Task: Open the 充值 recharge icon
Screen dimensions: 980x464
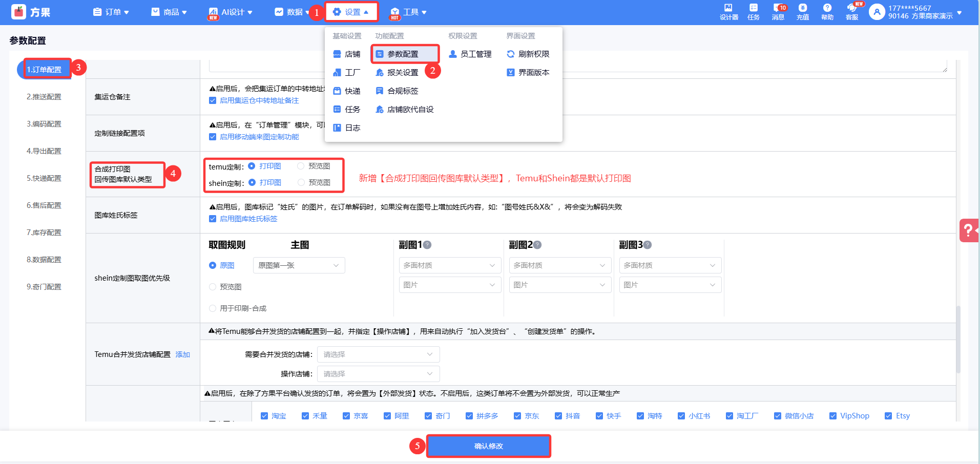Action: tap(803, 11)
